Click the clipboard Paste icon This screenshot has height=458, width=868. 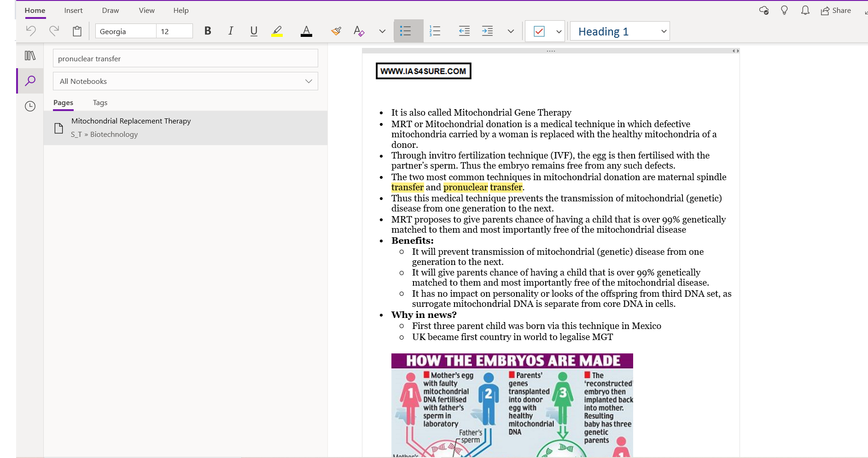point(77,31)
